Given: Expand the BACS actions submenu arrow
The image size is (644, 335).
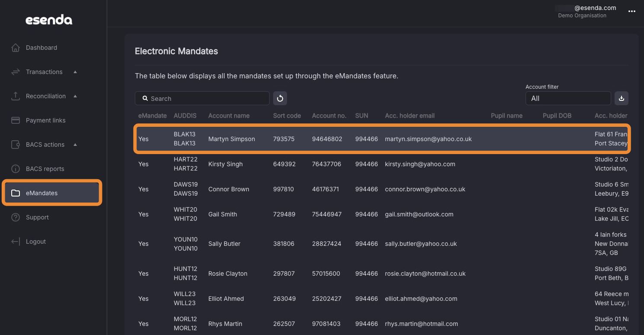Looking at the screenshot, I should tap(75, 145).
